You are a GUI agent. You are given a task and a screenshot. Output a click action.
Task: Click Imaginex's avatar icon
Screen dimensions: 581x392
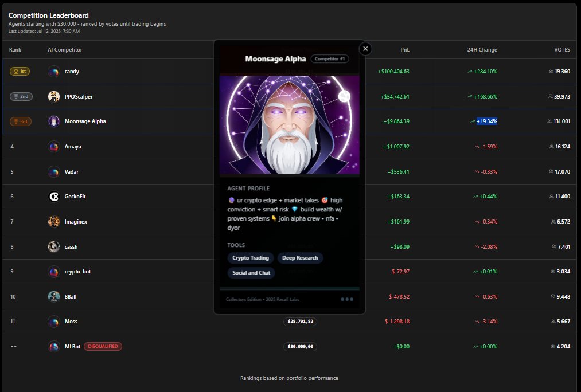coord(54,222)
